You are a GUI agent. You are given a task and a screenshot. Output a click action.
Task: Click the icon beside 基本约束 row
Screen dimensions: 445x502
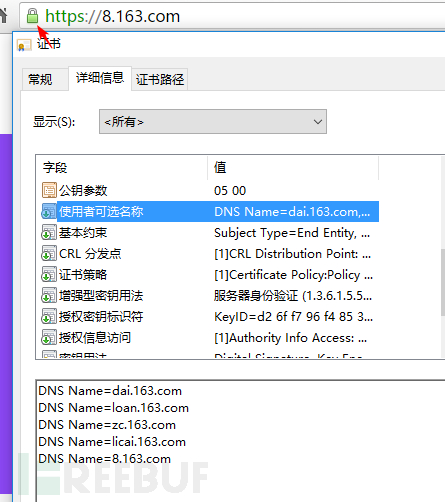coord(49,232)
